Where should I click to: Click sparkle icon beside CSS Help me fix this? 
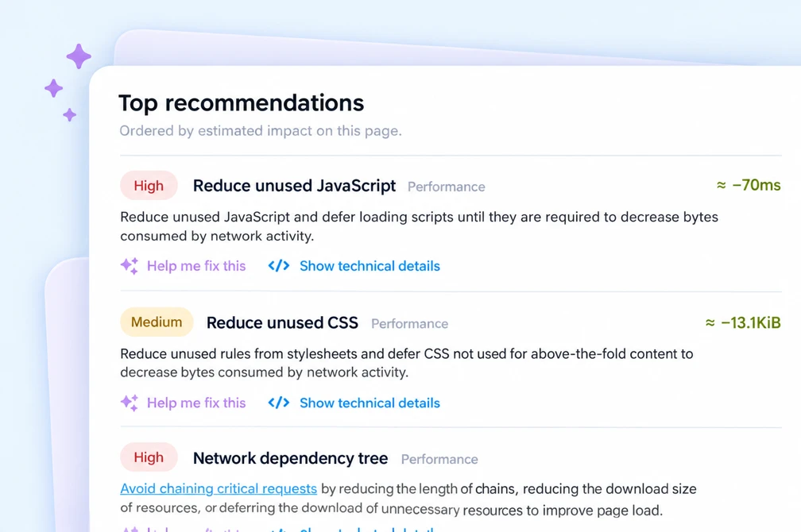coord(130,403)
